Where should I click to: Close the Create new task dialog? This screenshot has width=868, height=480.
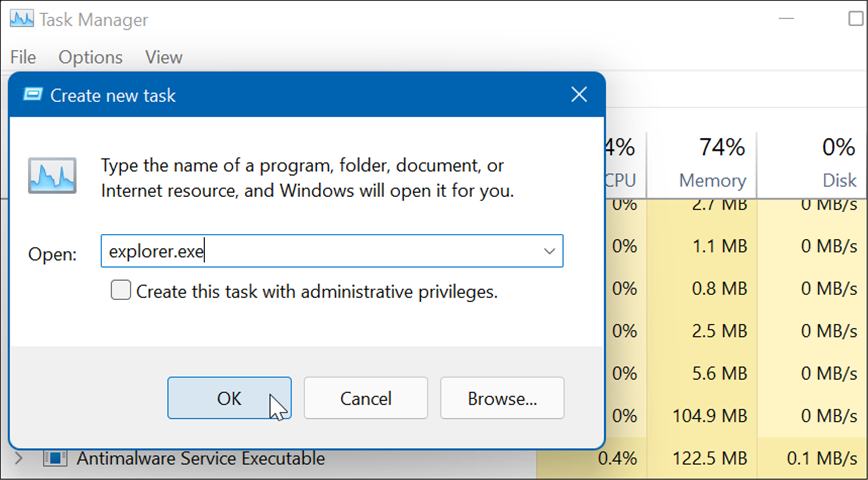tap(579, 95)
